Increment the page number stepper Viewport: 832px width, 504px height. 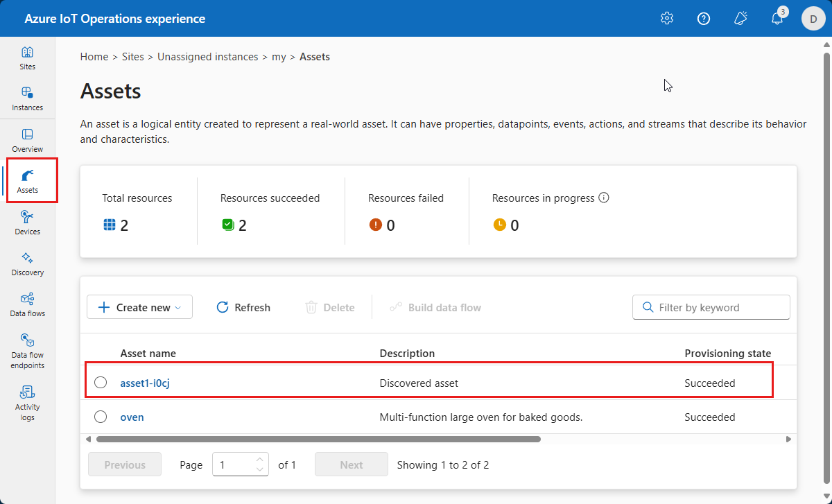[x=260, y=460]
